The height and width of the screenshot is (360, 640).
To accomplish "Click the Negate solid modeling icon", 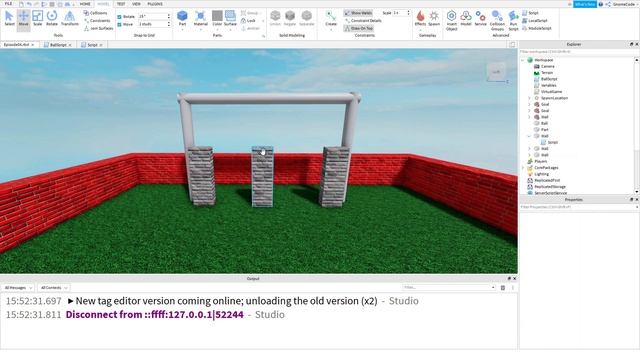I will coord(290,16).
